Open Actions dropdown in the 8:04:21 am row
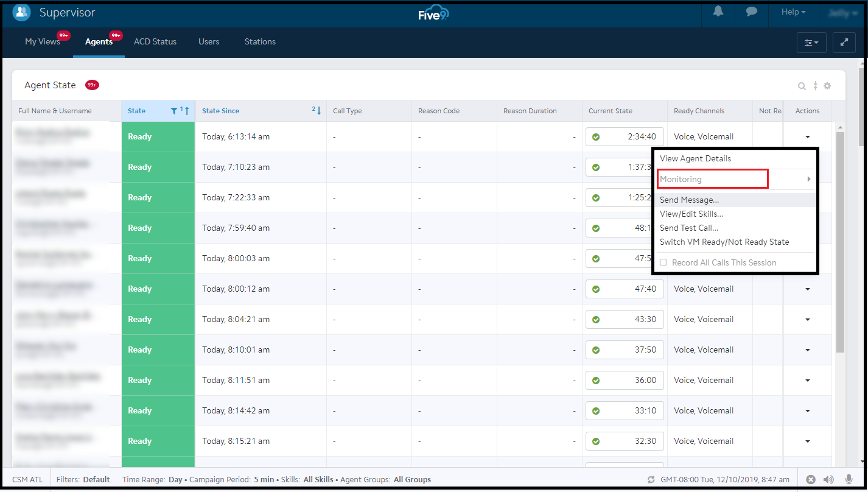This screenshot has height=492, width=868. [x=808, y=320]
